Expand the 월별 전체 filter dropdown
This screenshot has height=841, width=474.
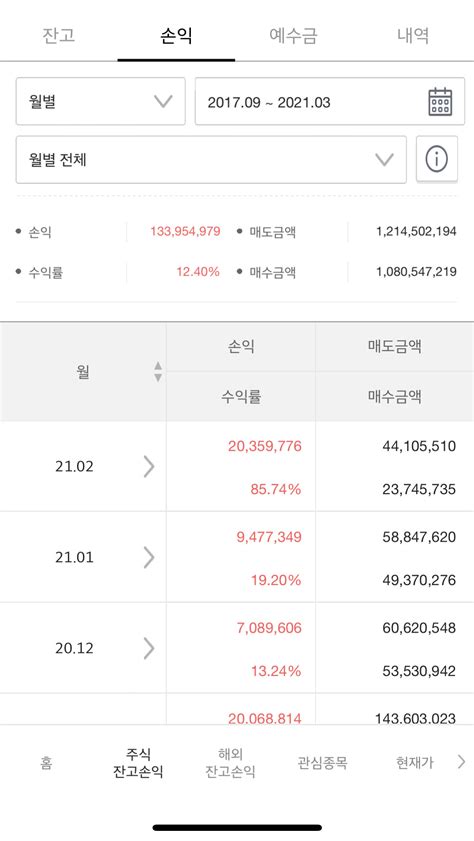pyautogui.click(x=211, y=159)
